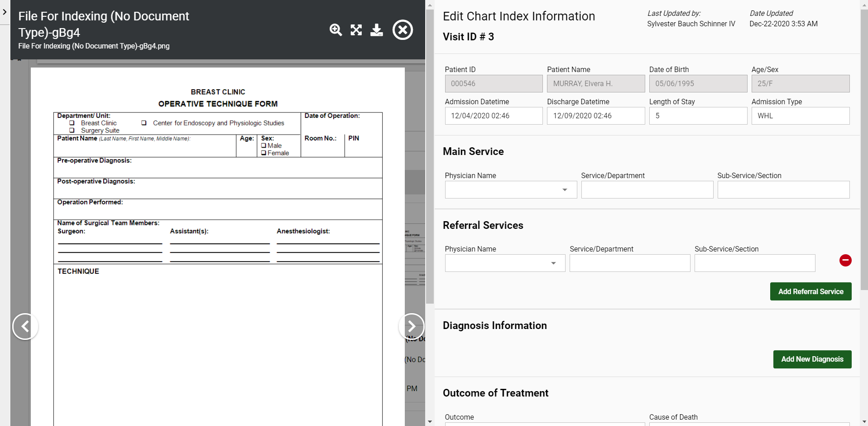Screen dimensions: 868x426
Task: Select the Date of Birth field
Action: (698, 84)
